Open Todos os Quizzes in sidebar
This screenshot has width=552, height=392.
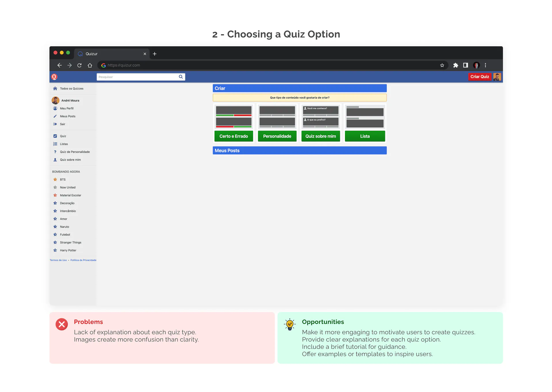pyautogui.click(x=72, y=88)
